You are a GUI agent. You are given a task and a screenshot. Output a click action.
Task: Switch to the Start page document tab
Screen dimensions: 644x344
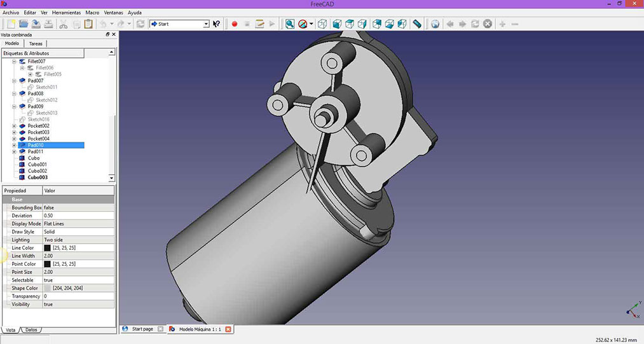[x=142, y=329]
